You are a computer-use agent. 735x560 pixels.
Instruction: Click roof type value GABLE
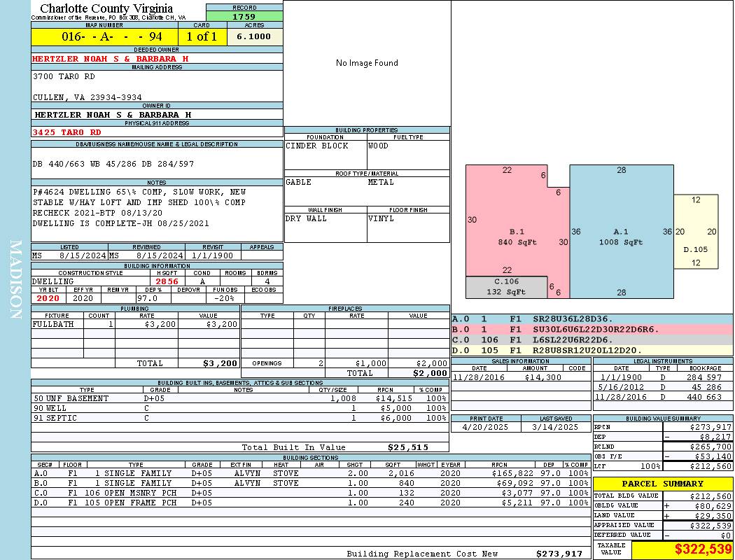(299, 182)
